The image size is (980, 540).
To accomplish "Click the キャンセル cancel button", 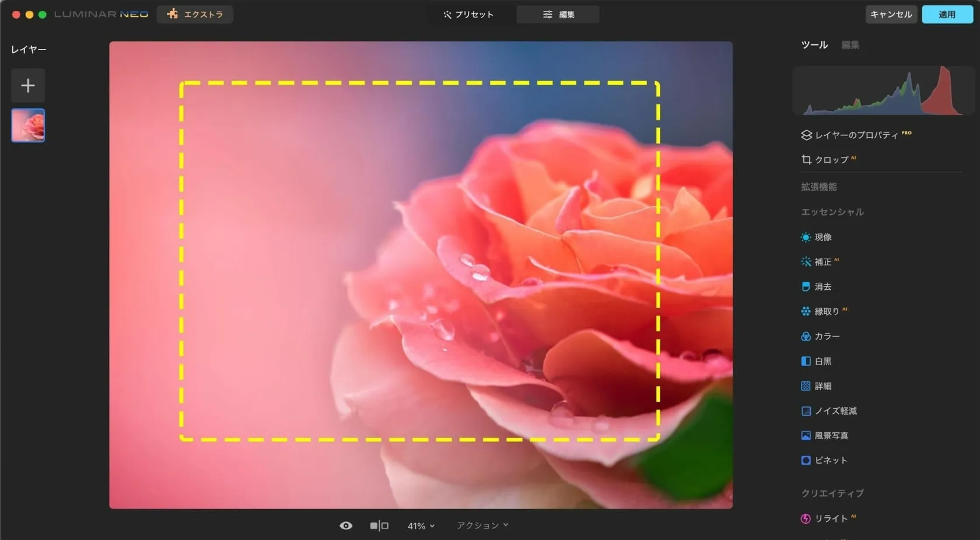I will click(891, 15).
